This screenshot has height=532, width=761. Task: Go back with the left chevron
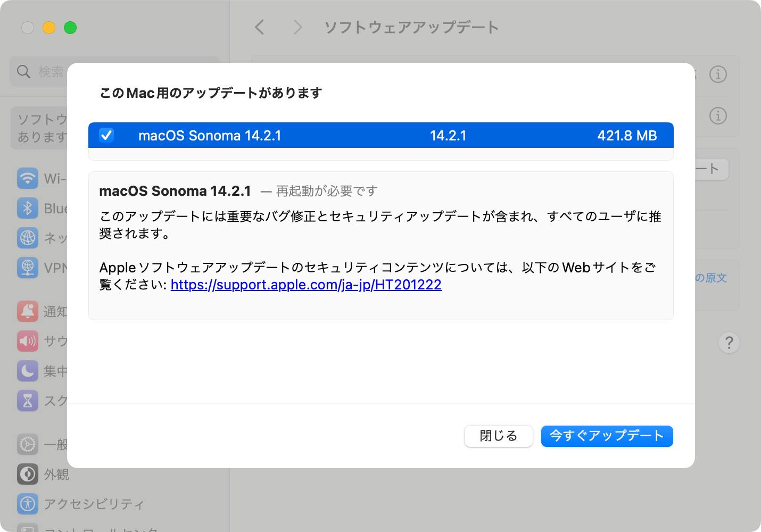coord(260,27)
